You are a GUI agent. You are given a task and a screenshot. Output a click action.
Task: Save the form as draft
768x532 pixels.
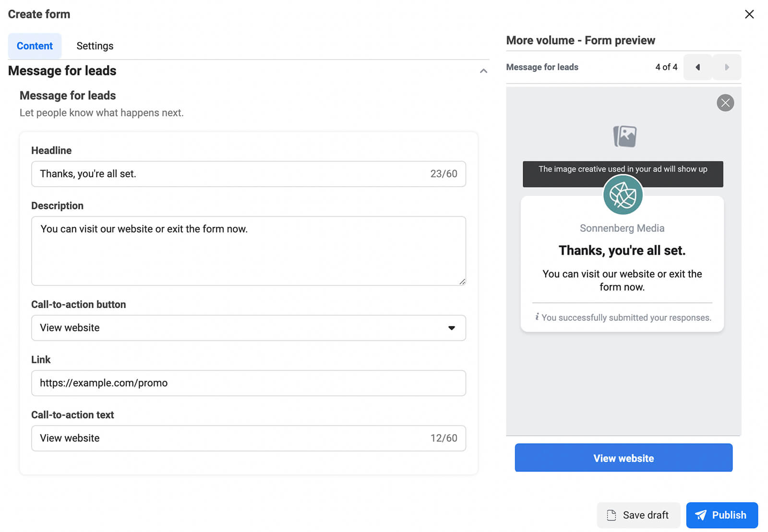click(638, 515)
